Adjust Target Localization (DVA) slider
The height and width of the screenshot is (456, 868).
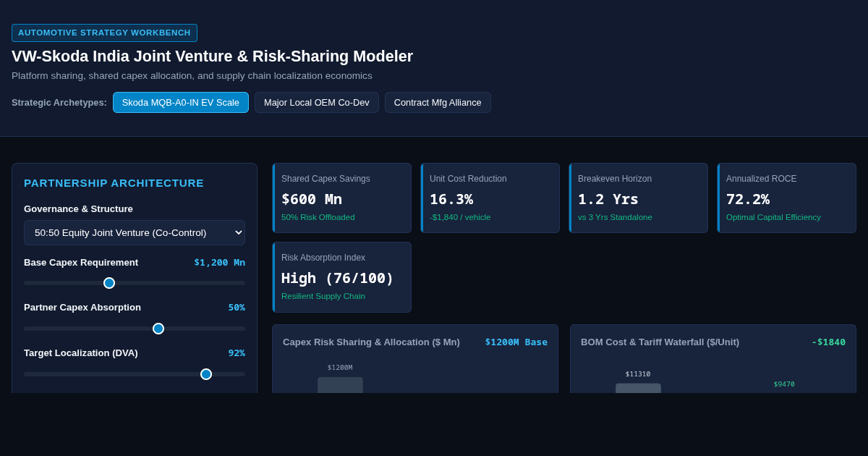click(x=135, y=374)
